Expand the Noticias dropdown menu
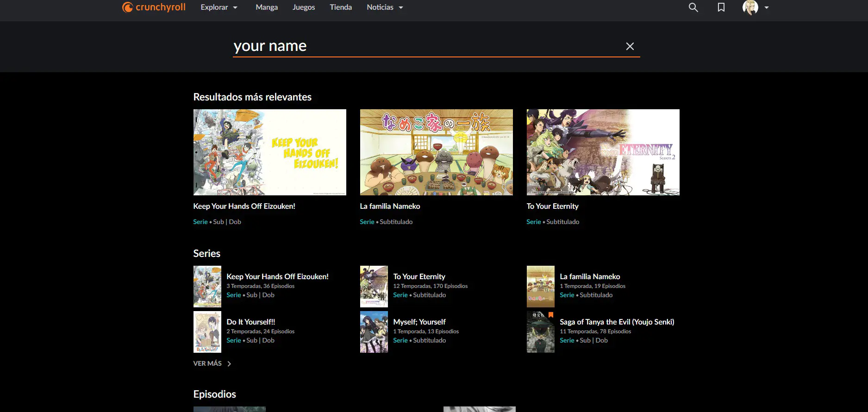The height and width of the screenshot is (412, 868). pyautogui.click(x=385, y=7)
